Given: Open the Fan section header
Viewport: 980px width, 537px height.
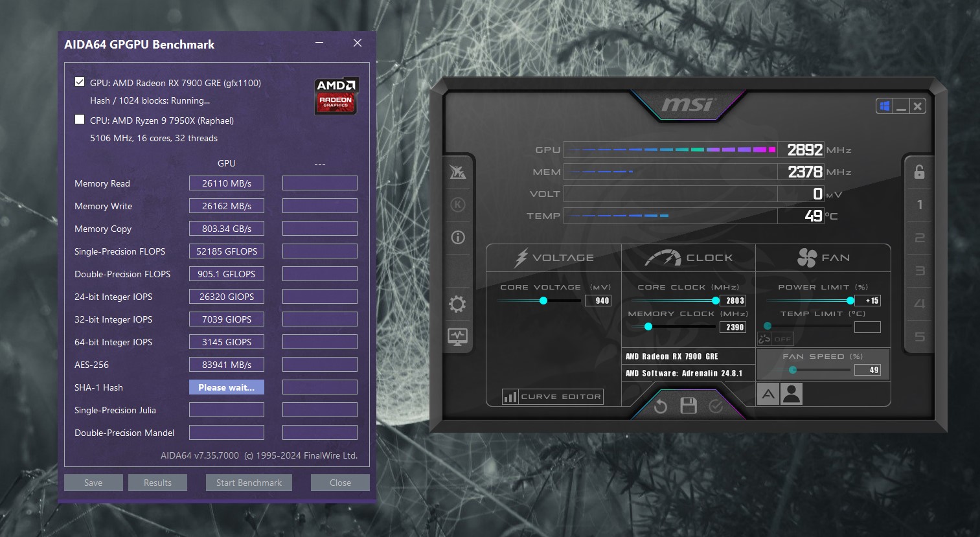Looking at the screenshot, I should click(x=823, y=258).
